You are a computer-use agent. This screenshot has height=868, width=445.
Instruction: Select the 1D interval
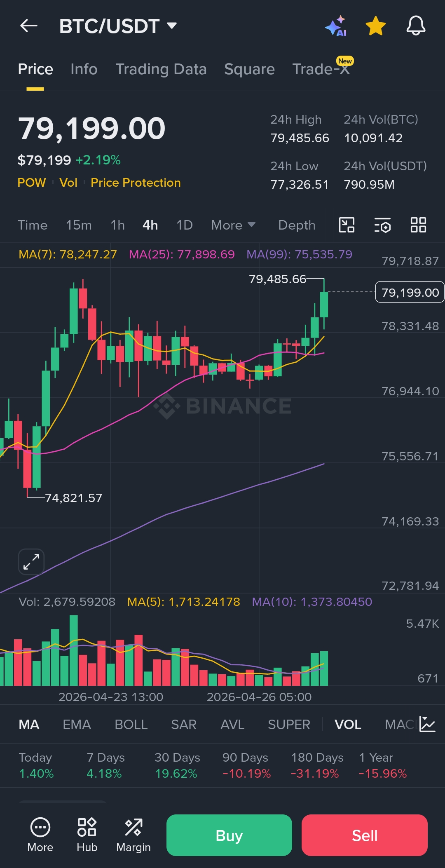coord(185,225)
